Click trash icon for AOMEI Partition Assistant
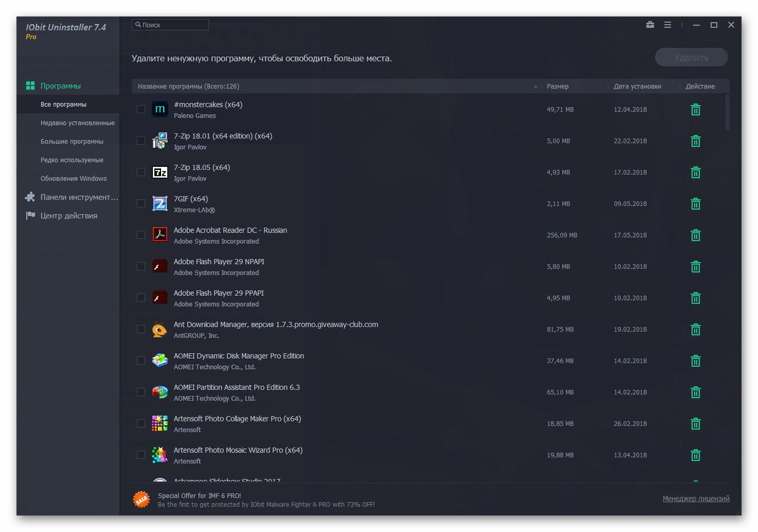This screenshot has height=532, width=758. (695, 392)
